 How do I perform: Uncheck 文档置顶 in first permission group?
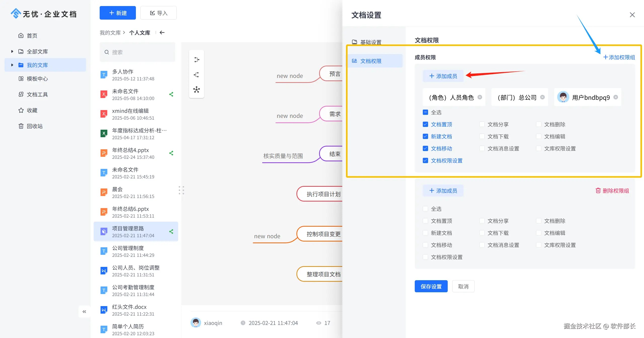pyautogui.click(x=425, y=124)
